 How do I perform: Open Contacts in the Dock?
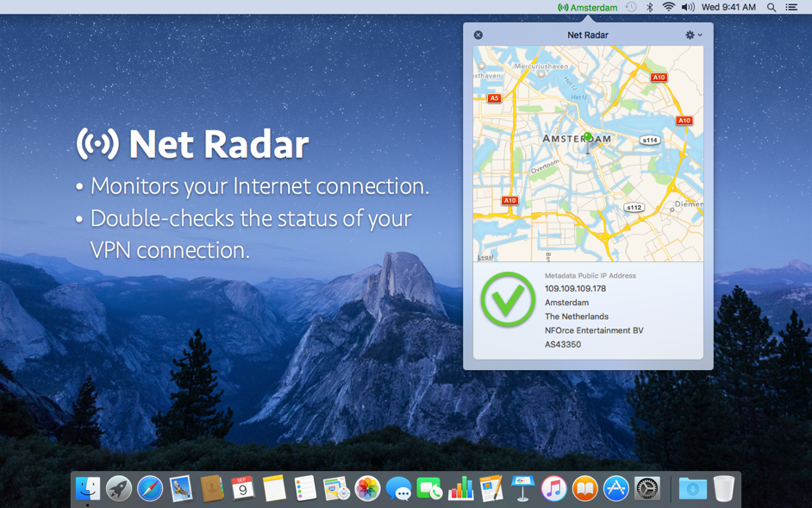[212, 488]
